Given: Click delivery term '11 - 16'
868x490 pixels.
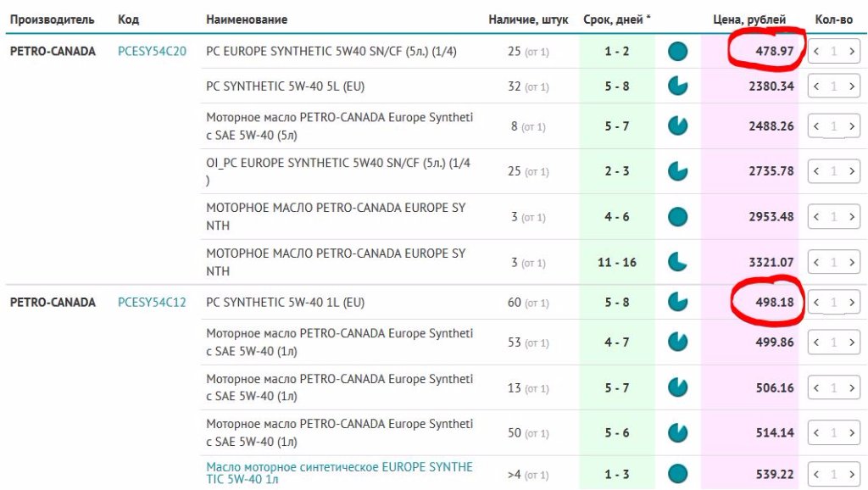Looking at the screenshot, I should point(617,262).
